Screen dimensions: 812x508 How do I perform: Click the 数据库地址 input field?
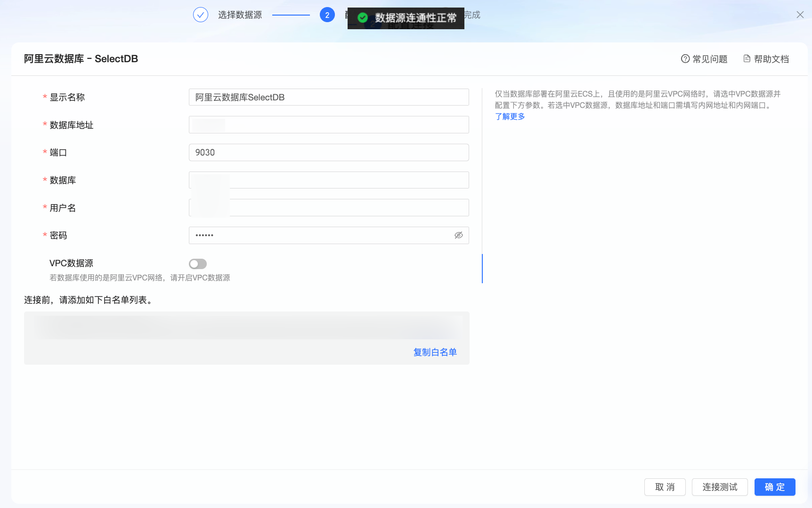point(329,125)
